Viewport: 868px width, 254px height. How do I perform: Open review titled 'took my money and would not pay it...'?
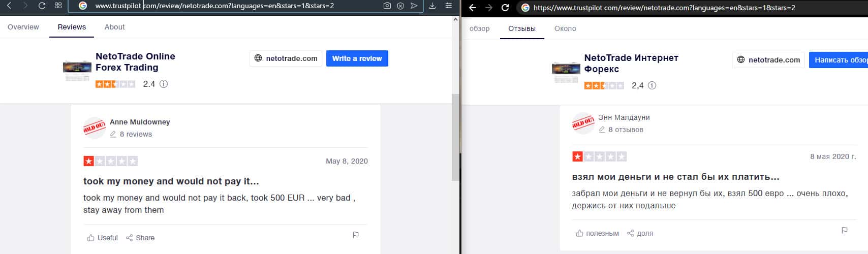(171, 181)
